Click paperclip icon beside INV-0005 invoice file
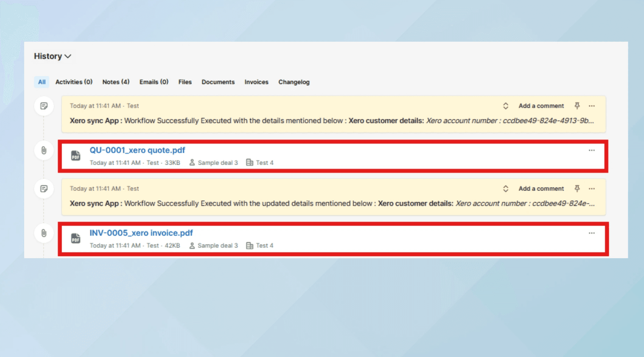Screen dimensions: 644x357 [44, 233]
